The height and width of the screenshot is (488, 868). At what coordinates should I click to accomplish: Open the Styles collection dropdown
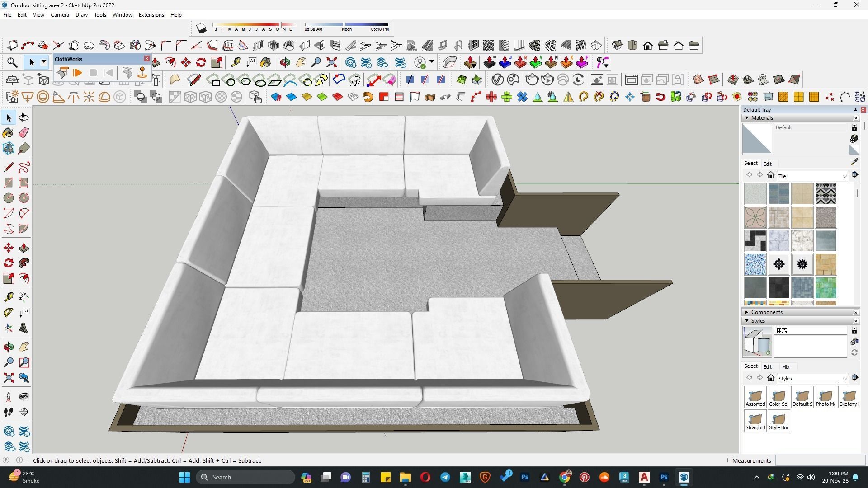pyautogui.click(x=812, y=379)
